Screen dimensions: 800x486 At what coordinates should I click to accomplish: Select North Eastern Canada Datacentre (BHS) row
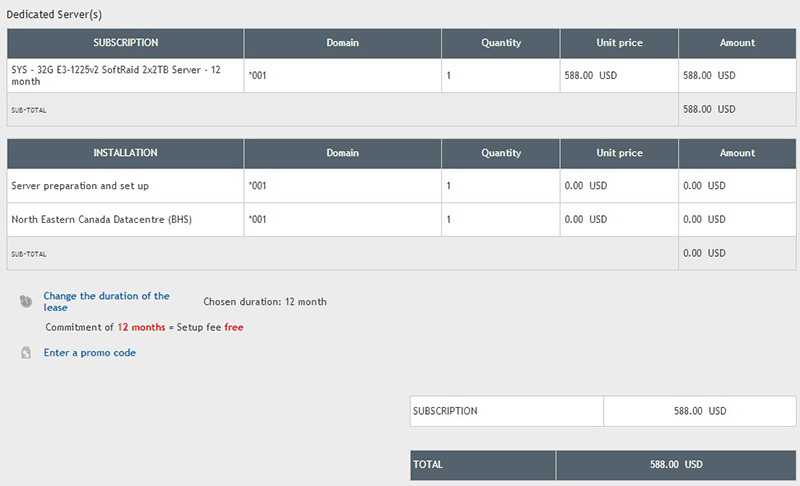401,219
